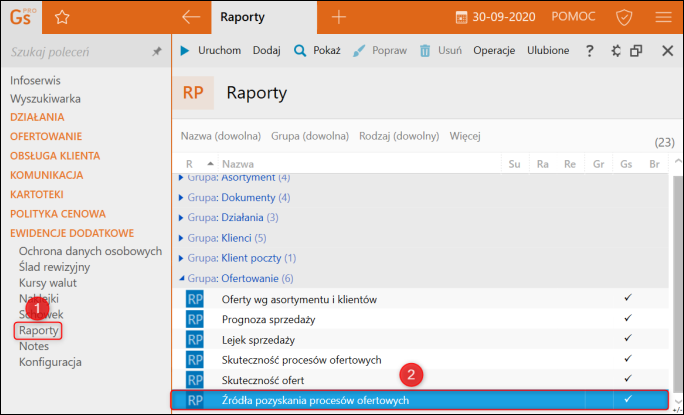The height and width of the screenshot is (415, 684).
Task: Click the favorites star icon in header
Action: pyautogui.click(x=62, y=17)
